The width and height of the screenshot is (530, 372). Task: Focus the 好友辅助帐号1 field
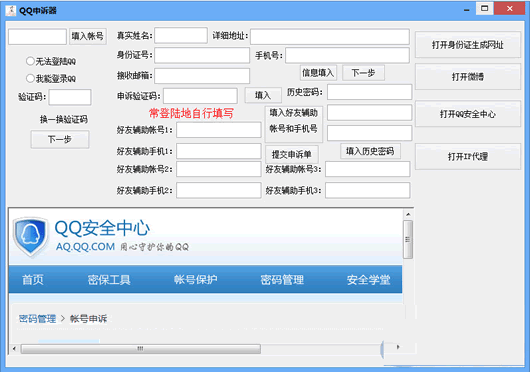point(219,130)
